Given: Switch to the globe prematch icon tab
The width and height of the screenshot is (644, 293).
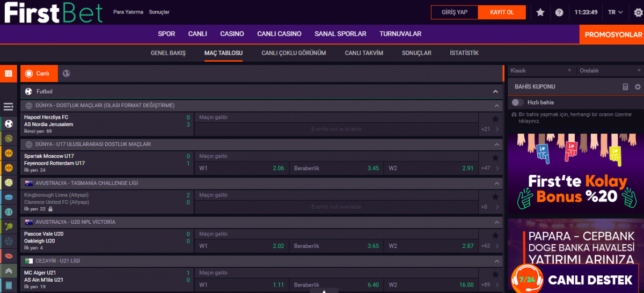Looking at the screenshot, I should point(66,74).
